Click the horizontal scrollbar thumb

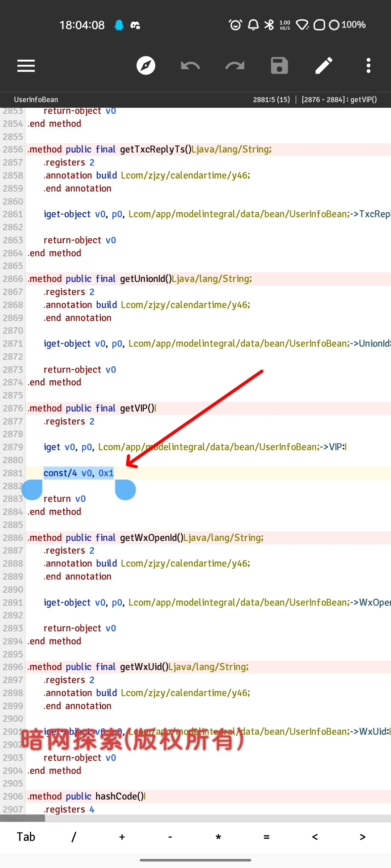pyautogui.click(x=22, y=818)
